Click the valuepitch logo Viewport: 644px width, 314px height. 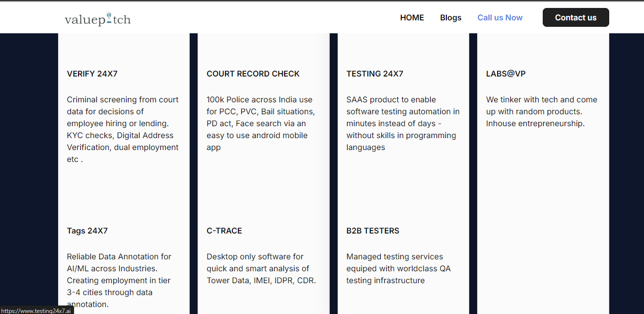[98, 19]
